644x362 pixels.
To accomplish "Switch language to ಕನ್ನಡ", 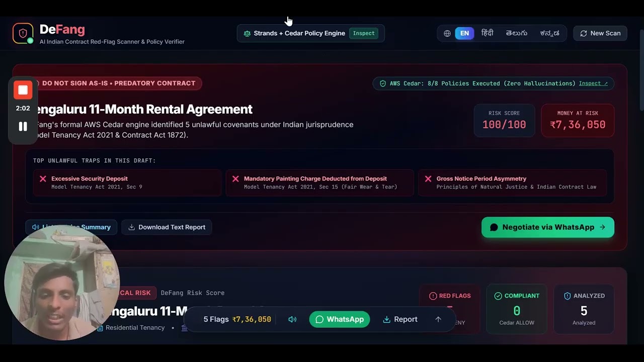I will [549, 33].
